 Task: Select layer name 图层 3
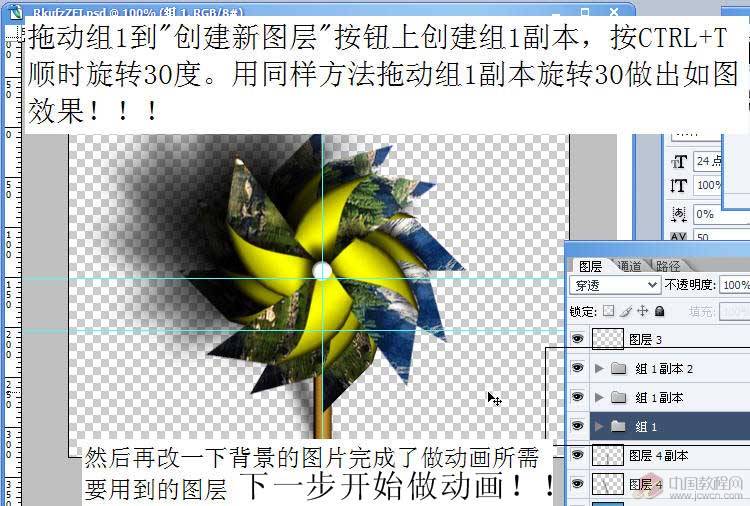(x=646, y=340)
